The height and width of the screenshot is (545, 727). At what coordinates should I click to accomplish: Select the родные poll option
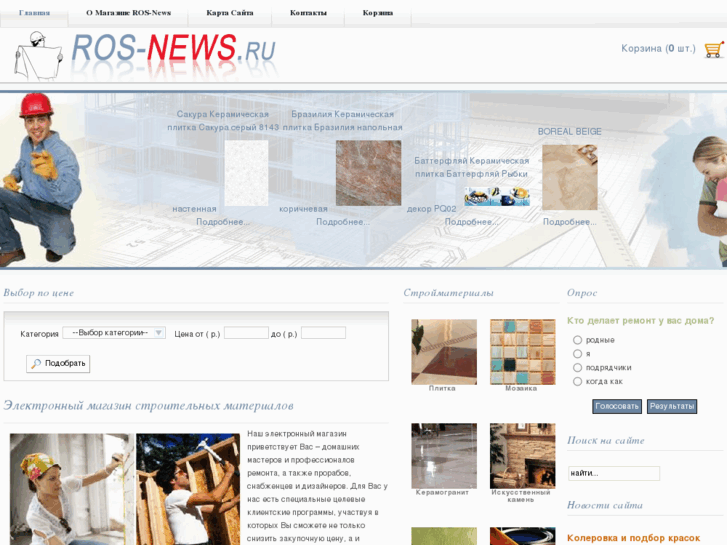click(577, 340)
